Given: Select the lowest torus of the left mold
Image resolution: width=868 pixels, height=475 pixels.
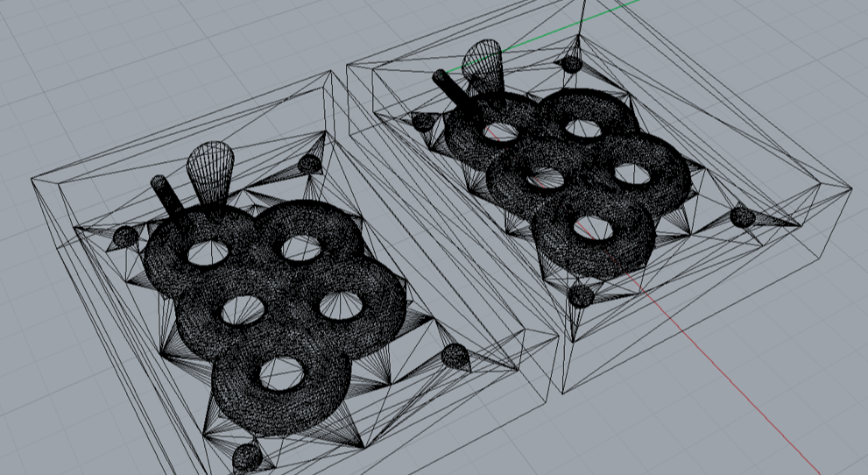Looking at the screenshot, I should coord(281,382).
